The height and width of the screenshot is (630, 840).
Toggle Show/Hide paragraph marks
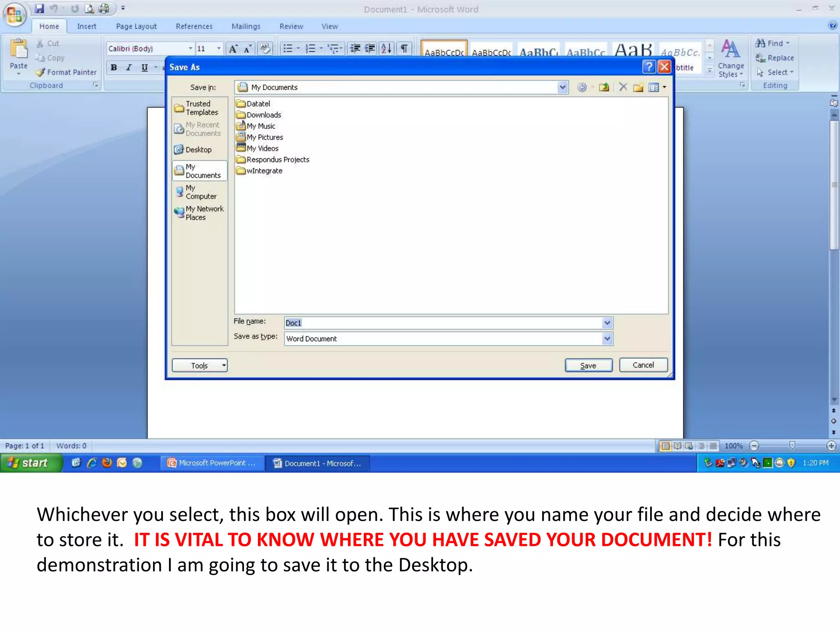[404, 49]
